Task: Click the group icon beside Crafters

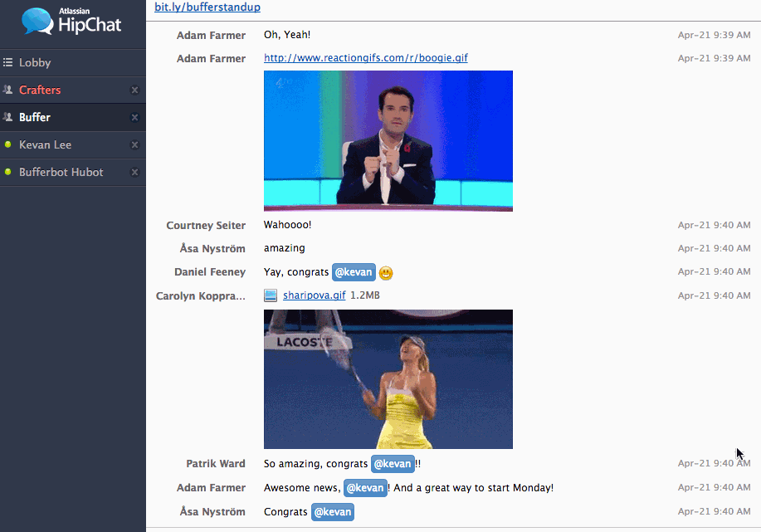Action: 7,90
